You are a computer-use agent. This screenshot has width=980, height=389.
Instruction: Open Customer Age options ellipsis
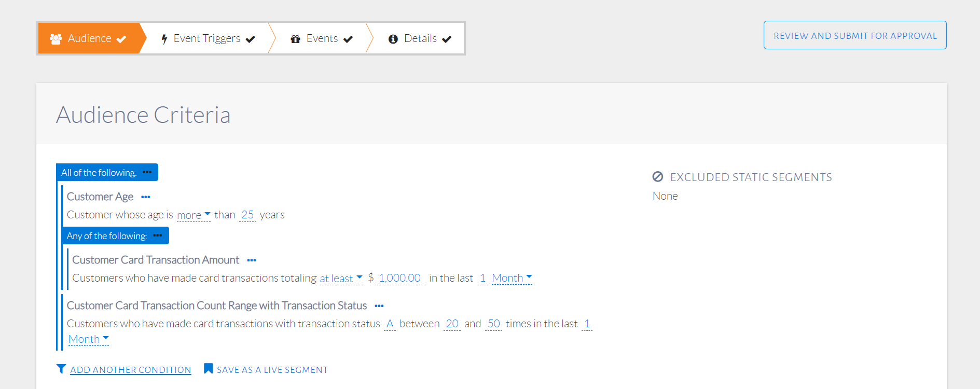[x=146, y=197]
